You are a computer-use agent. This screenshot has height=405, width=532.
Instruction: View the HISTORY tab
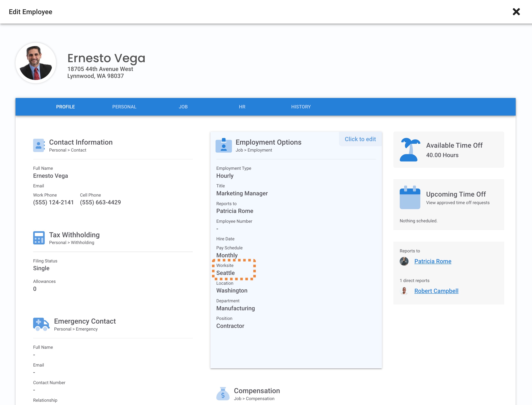[x=301, y=107]
